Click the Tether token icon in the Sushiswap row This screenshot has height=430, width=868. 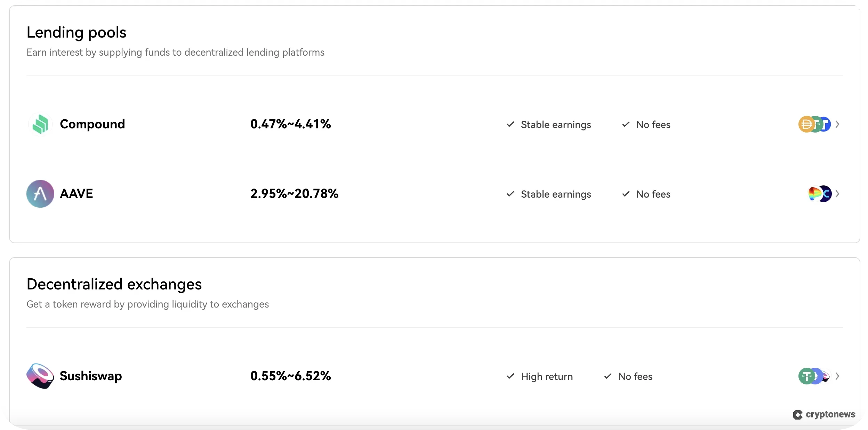coord(806,376)
